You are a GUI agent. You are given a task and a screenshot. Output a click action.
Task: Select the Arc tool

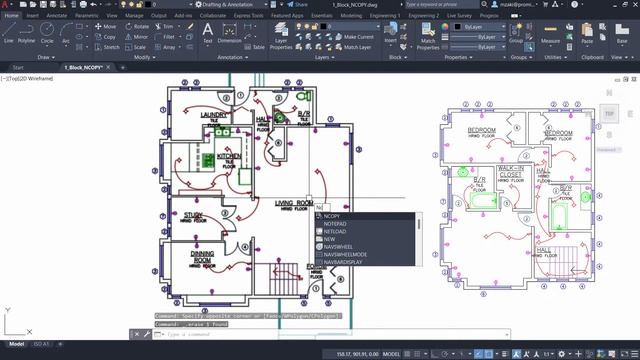click(x=66, y=33)
